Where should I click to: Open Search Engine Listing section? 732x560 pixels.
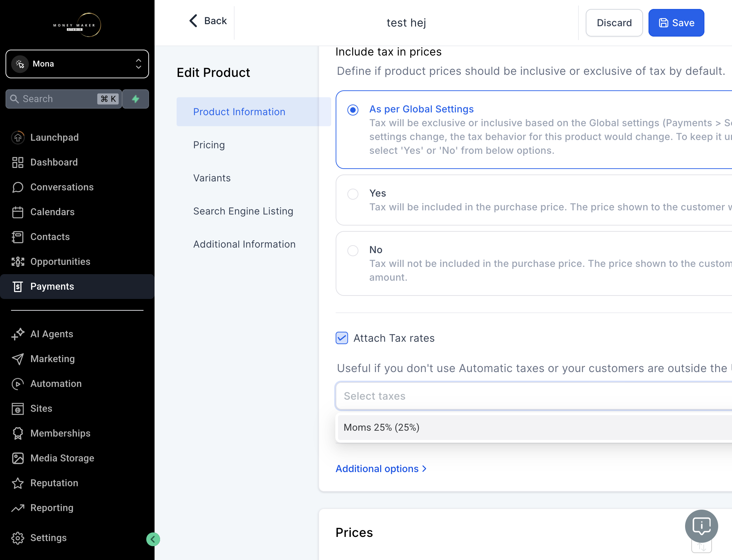tap(243, 211)
